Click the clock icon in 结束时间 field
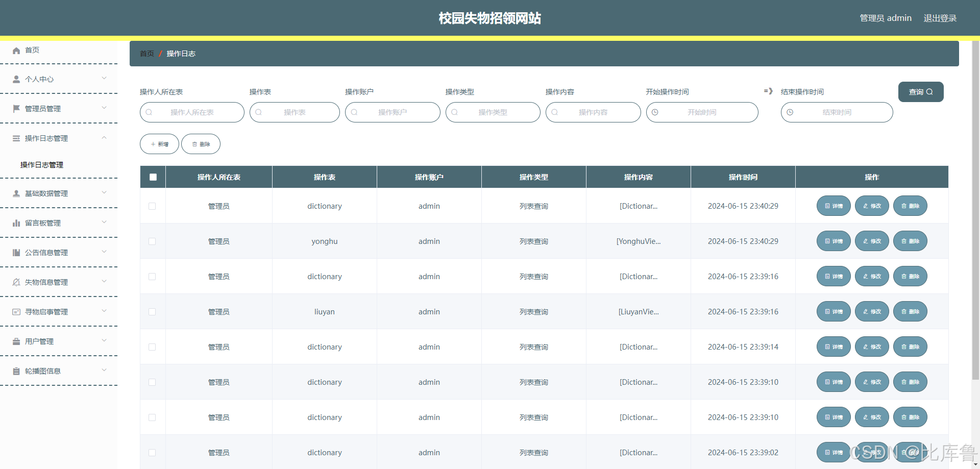Image resolution: width=980 pixels, height=469 pixels. [790, 112]
